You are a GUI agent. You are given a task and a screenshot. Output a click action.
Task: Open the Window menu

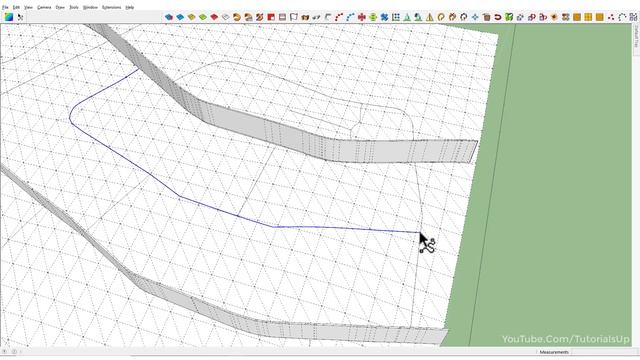(x=90, y=7)
